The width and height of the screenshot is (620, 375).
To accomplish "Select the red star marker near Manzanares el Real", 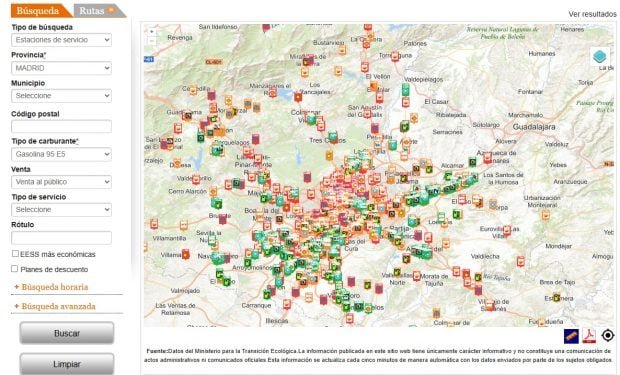I will coord(298,97).
